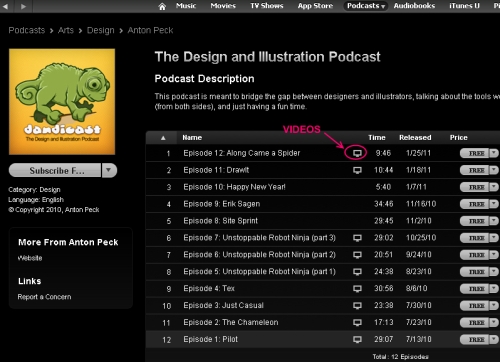The height and width of the screenshot is (362, 500).
Task: Click the dandicast chameleon podcast artwork
Action: (62, 102)
